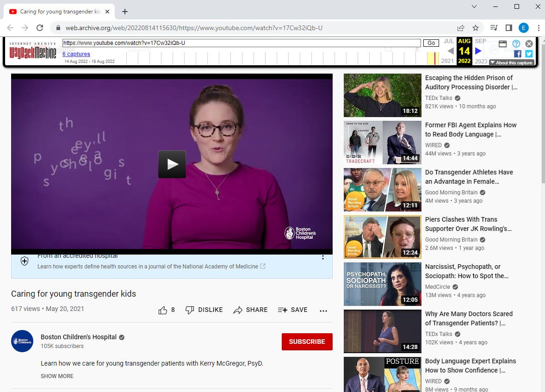Open the external link icon after National Academy of Medicine
The height and width of the screenshot is (392, 545).
pos(263,266)
